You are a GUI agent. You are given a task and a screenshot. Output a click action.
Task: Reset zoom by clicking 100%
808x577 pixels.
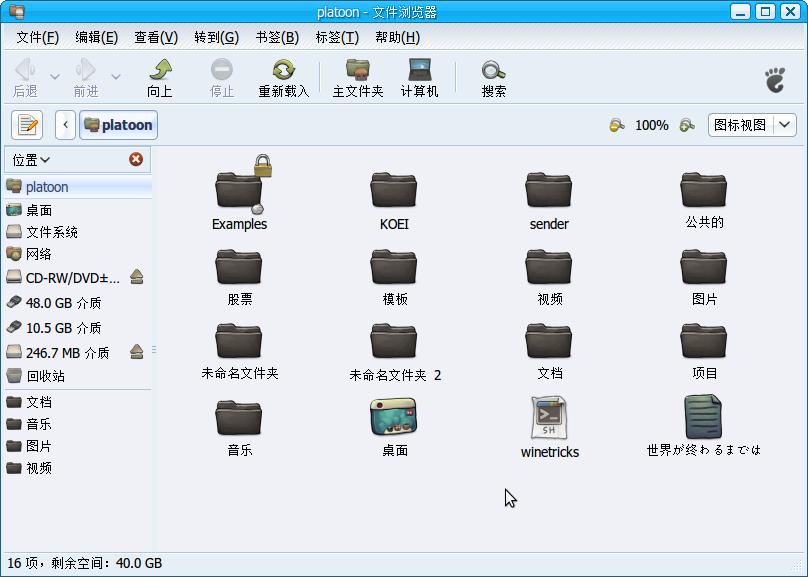click(651, 125)
